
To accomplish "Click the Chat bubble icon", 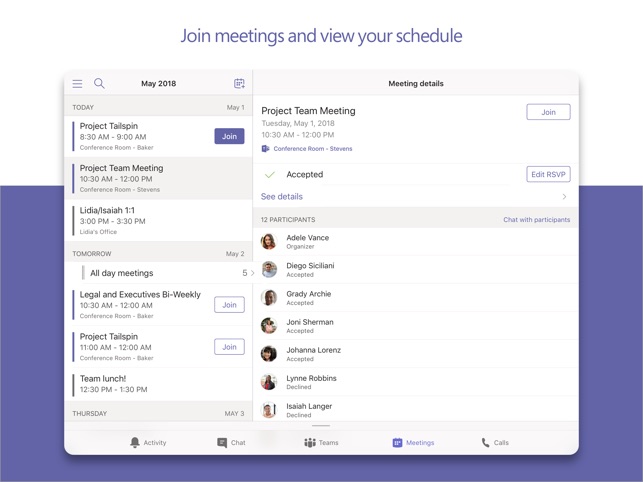I will point(222,443).
